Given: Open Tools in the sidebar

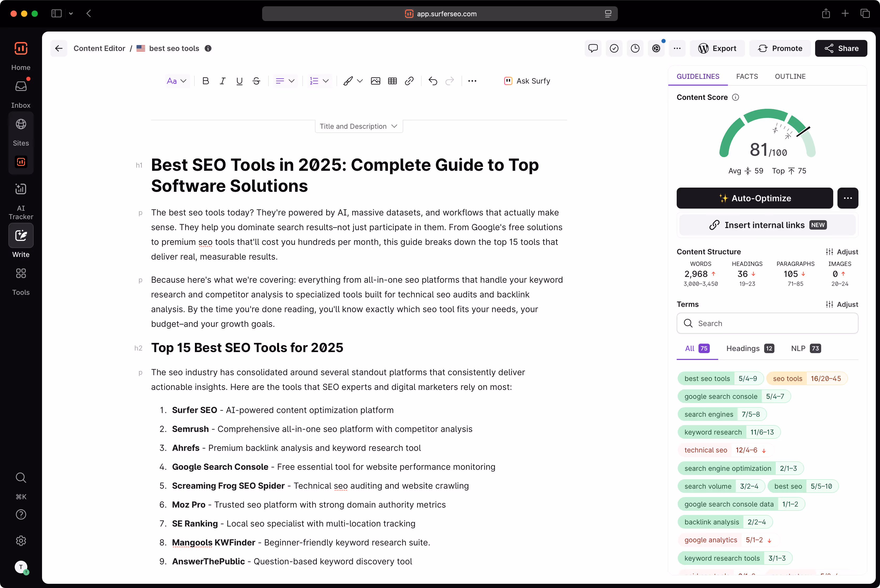Looking at the screenshot, I should [21, 281].
